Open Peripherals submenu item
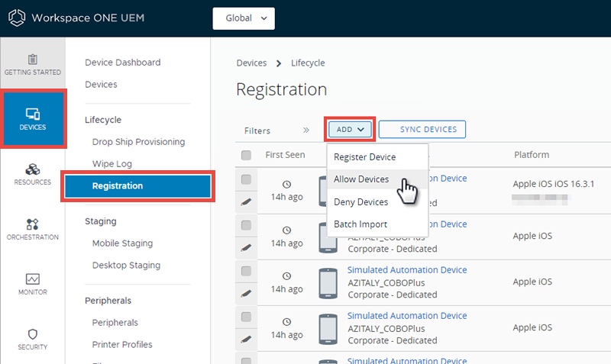611x364 pixels. [x=115, y=322]
